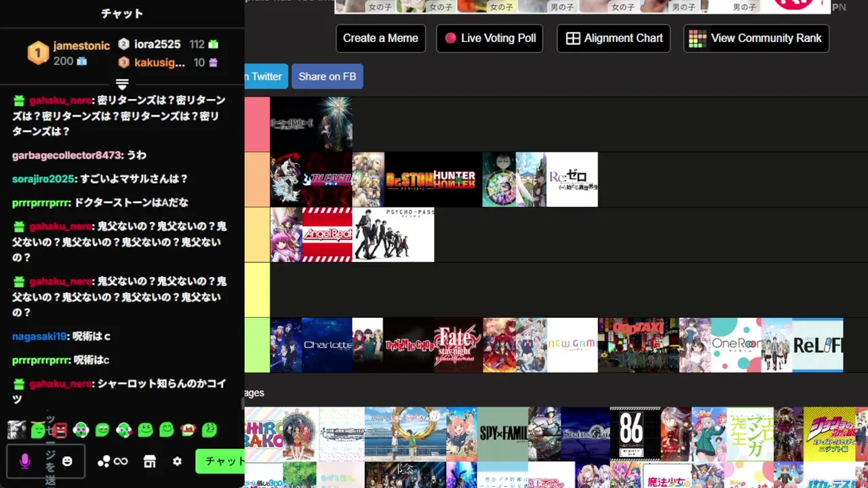Select the Death Note thumbnail in top tier
Screen dimensions: 868x488
(311, 124)
